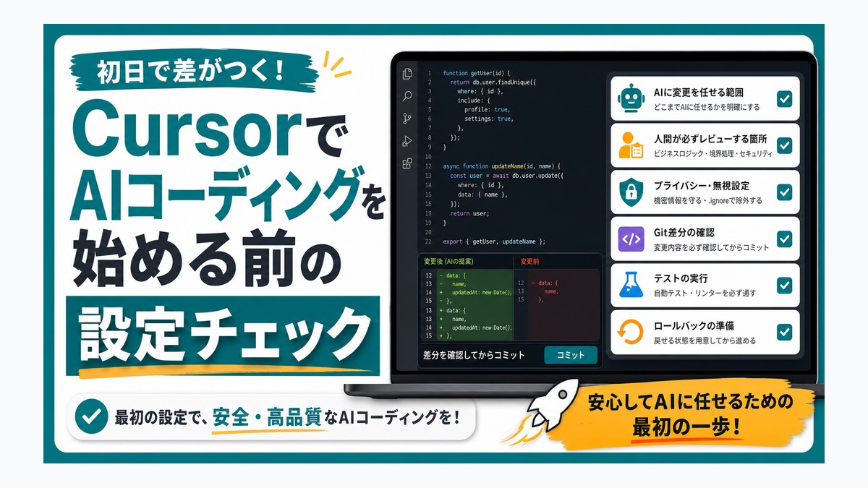Click the orange rollback arrow icon
868x488 pixels.
631,332
